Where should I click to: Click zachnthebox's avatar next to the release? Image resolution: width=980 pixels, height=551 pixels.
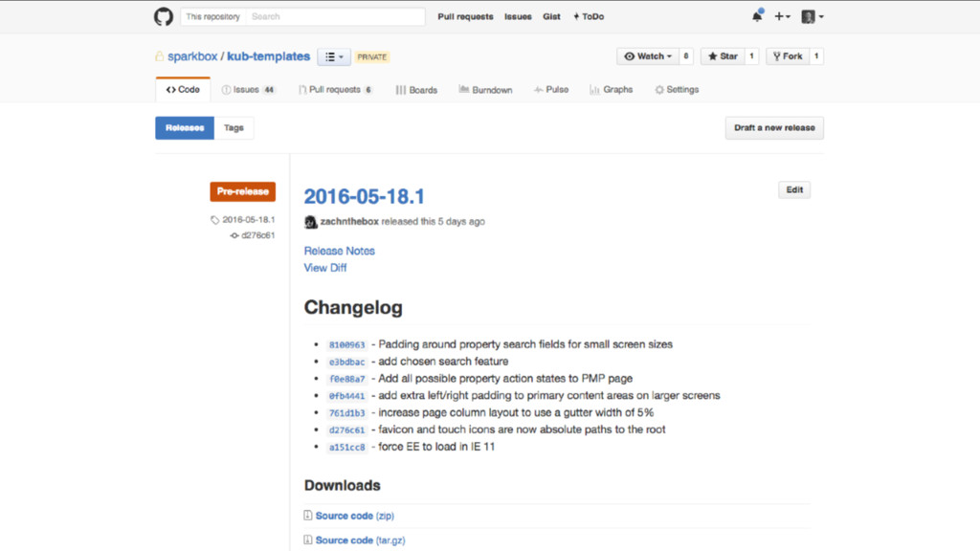click(311, 222)
